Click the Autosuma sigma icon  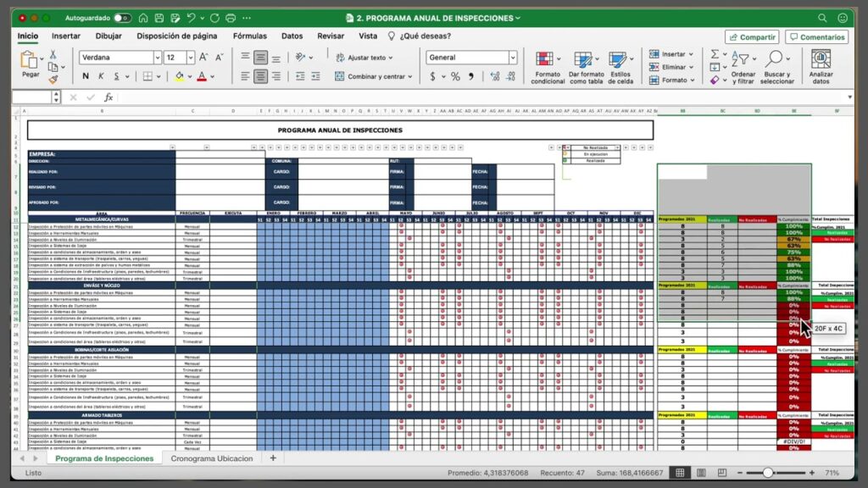715,54
